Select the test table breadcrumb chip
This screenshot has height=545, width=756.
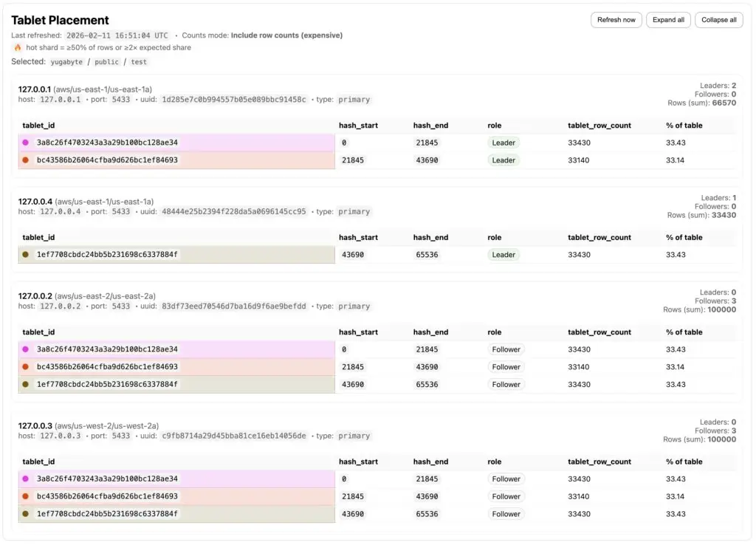(138, 62)
